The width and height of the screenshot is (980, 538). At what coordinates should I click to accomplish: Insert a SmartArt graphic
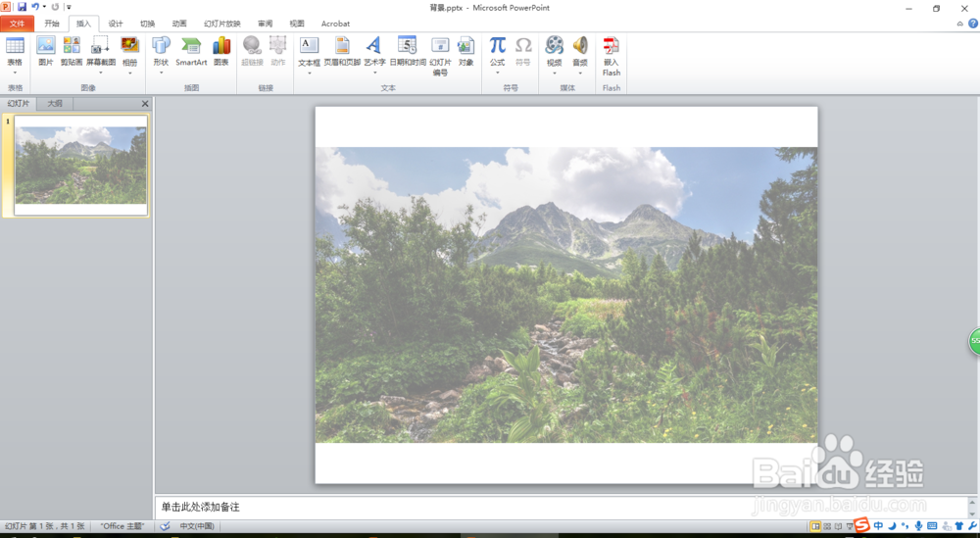point(191,51)
